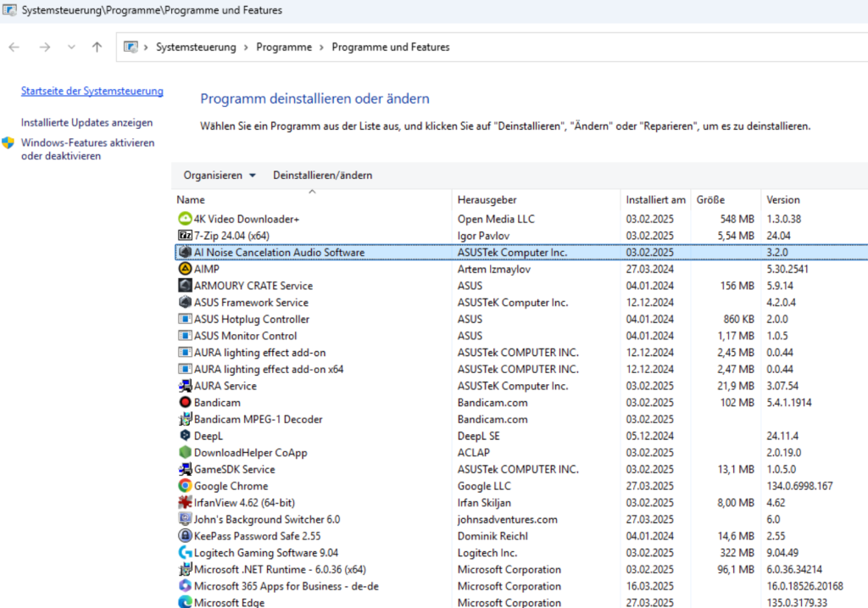This screenshot has height=608, width=868.
Task: Open the recent locations dropdown beside forward arrow
Action: [70, 47]
